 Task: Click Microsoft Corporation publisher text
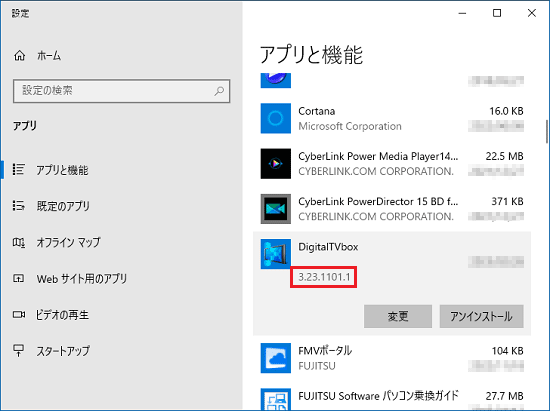[350, 126]
